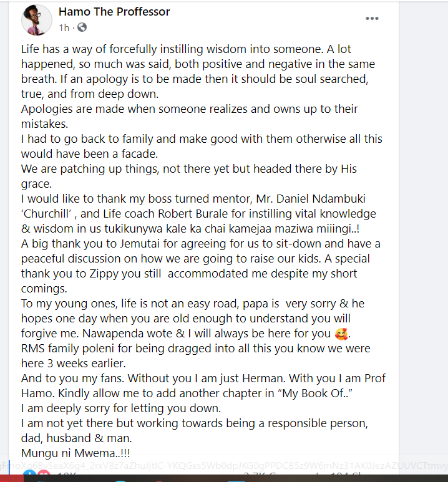This screenshot has height=482, width=448.
Task: Click the browser status-bar URL at the bottom
Action: [x=224, y=465]
